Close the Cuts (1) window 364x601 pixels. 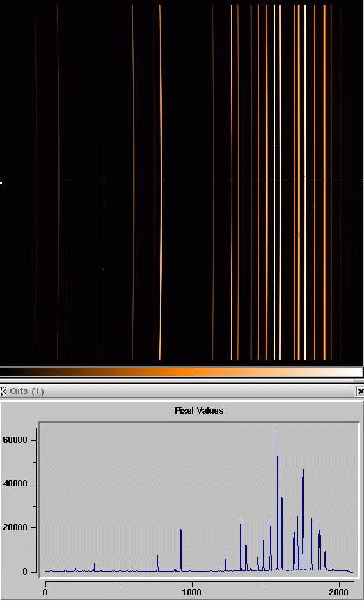(360, 391)
